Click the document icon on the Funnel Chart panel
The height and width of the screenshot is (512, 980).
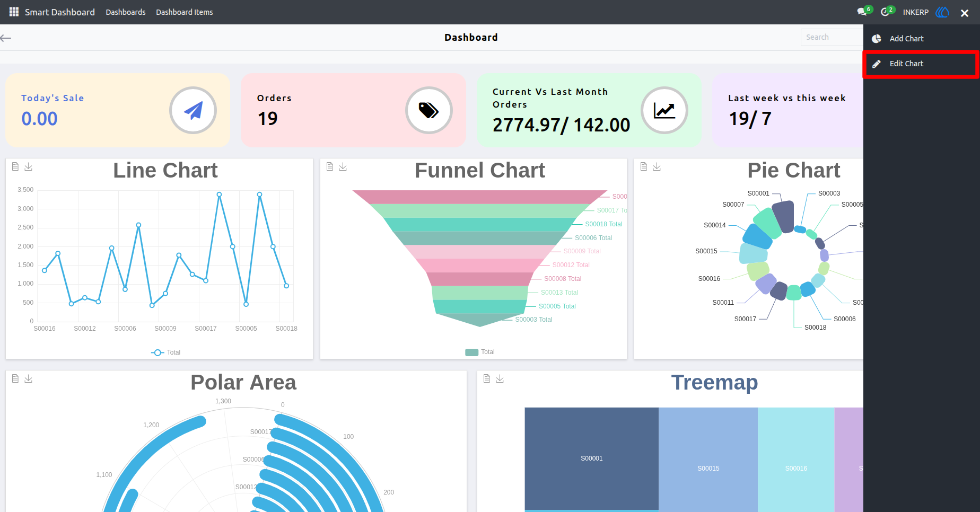point(330,166)
